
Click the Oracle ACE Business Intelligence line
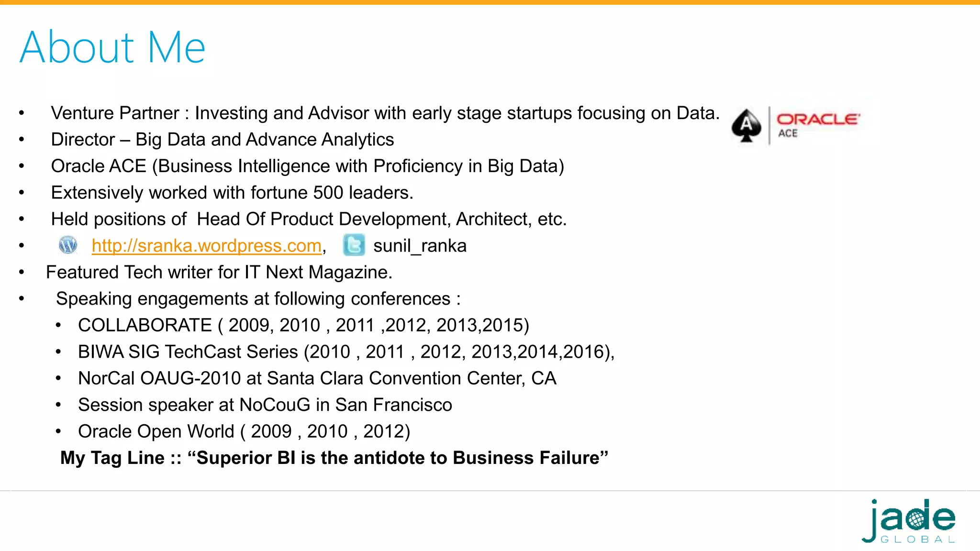pos(308,166)
